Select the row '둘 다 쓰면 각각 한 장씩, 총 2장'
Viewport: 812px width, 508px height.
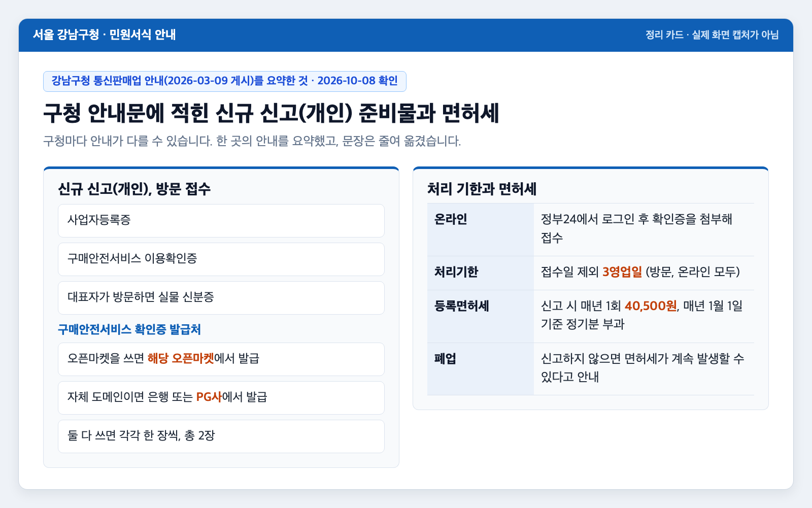[221, 436]
